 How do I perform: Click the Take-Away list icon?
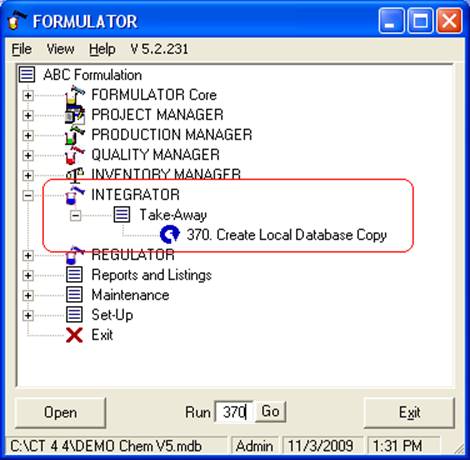click(x=122, y=215)
